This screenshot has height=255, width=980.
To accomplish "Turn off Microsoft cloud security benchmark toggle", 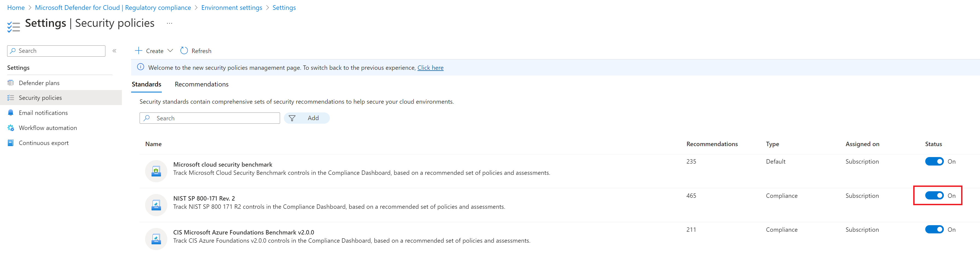I will pos(934,161).
